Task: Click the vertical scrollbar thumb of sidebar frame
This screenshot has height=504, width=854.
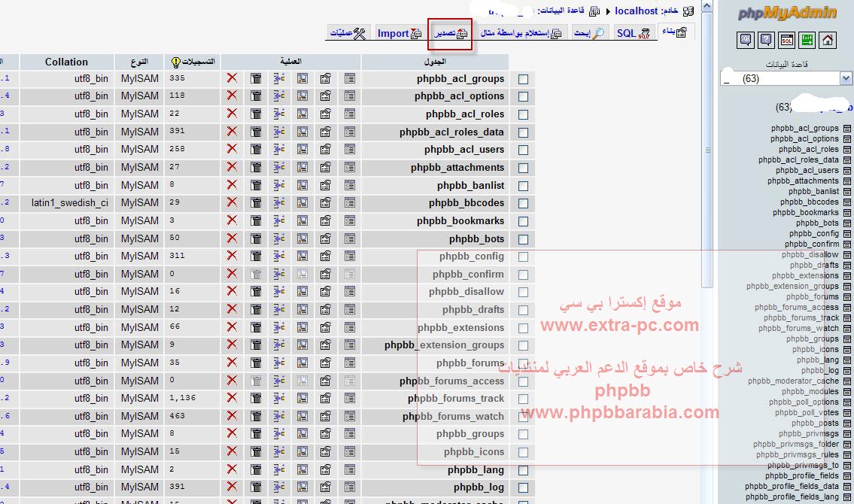Action: (x=707, y=150)
